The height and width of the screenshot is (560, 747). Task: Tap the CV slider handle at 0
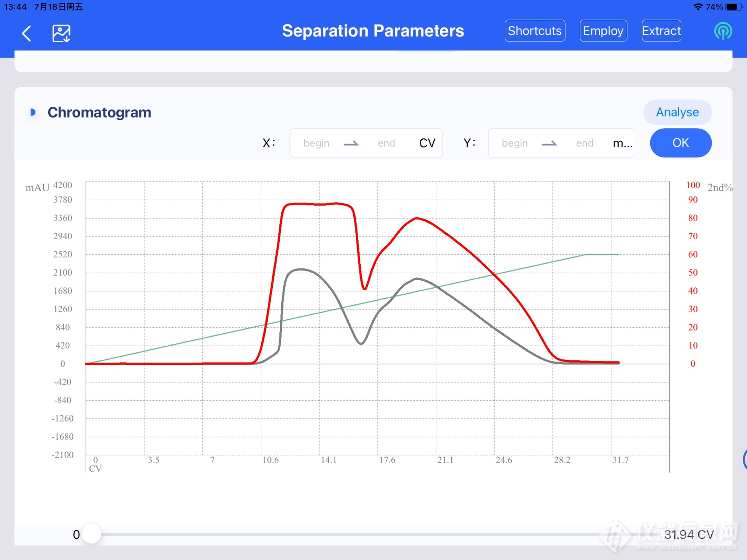point(92,534)
